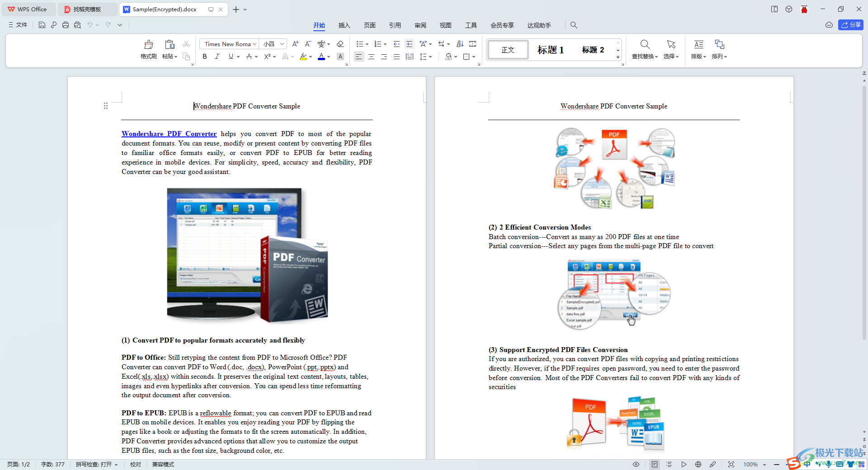Click the 排版 (Layout) button
Image resolution: width=868 pixels, height=470 pixels.
(698, 49)
